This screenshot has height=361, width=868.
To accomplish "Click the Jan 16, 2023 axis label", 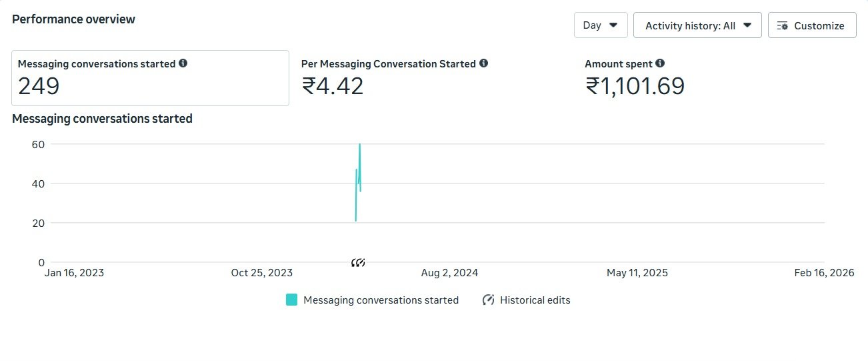I will click(x=74, y=273).
